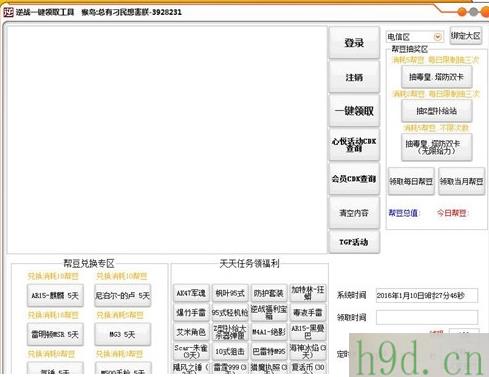Clear the log with 清空内容 button
Viewport: 489px width, 377px height.
tap(354, 213)
